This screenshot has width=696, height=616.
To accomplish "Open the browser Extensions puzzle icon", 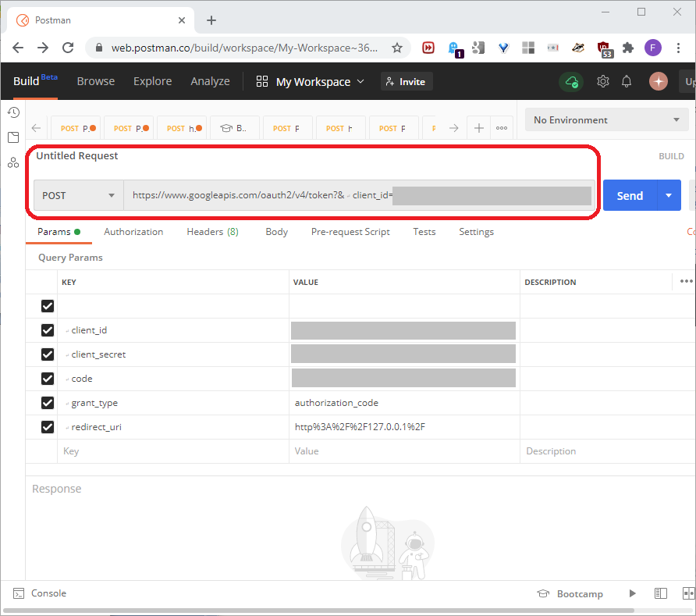I will tap(627, 48).
